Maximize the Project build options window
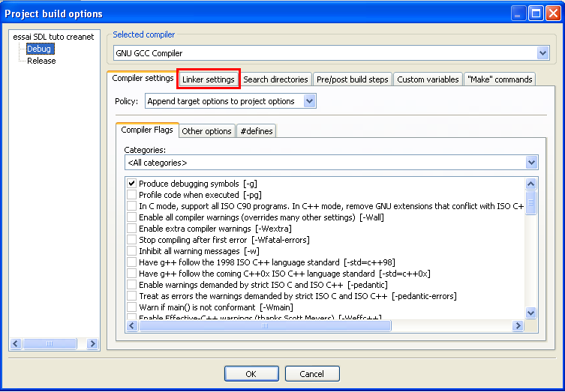 pyautogui.click(x=536, y=13)
